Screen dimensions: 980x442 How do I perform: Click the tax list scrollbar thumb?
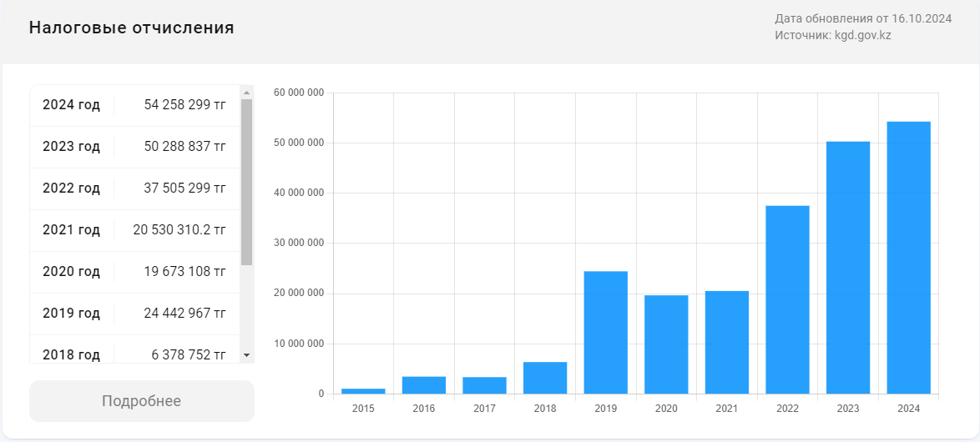246,183
